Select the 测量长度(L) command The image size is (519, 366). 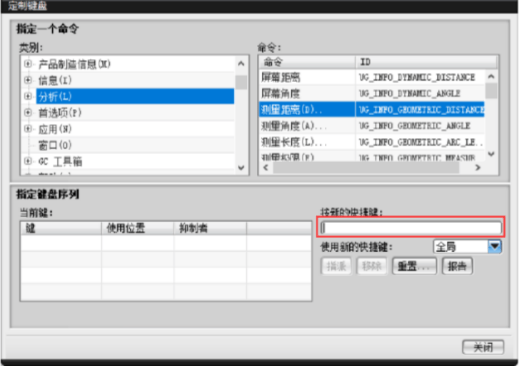(x=372, y=142)
